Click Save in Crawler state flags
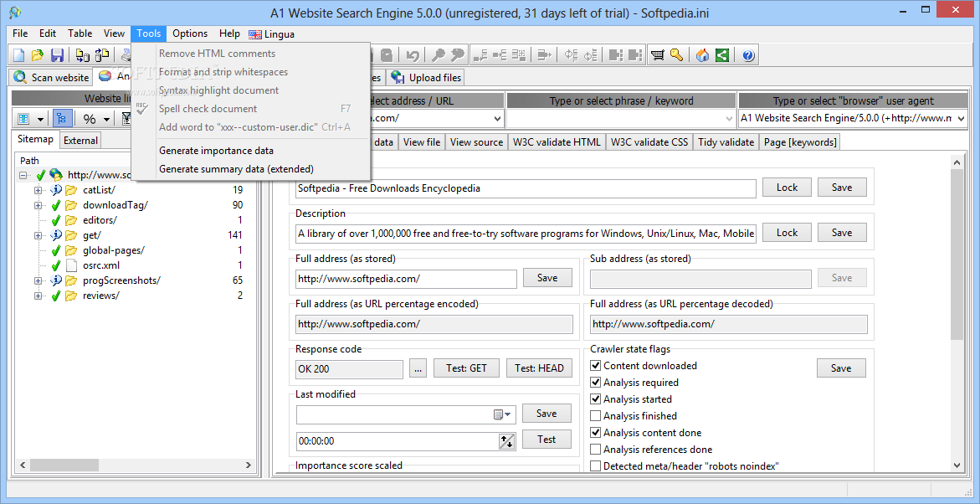Viewport: 980px width, 504px height. point(840,368)
